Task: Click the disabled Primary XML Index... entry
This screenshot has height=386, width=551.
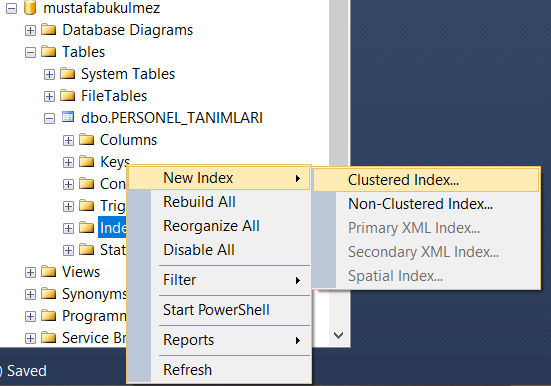Action: (x=426, y=228)
